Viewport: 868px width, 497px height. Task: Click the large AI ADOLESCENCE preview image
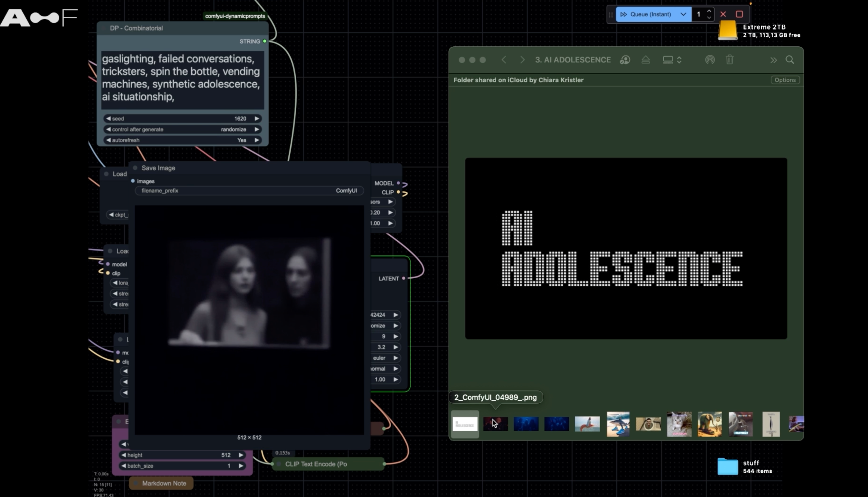[x=626, y=248]
